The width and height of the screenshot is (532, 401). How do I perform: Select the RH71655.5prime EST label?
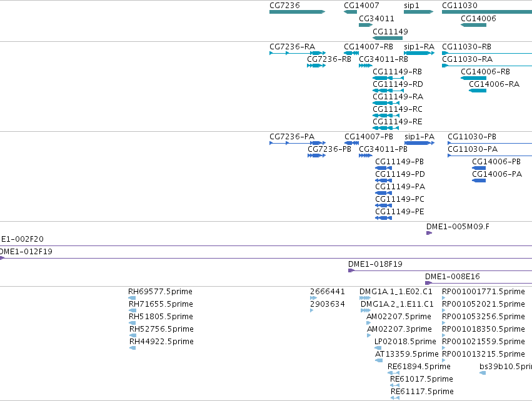click(x=161, y=304)
